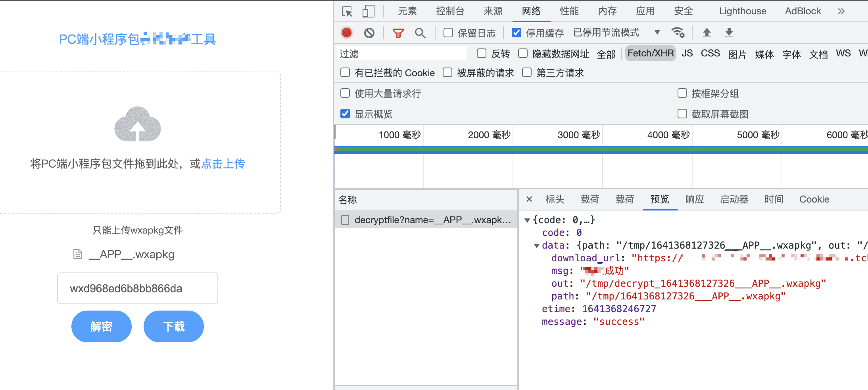Open network search magnifier icon

click(x=420, y=33)
